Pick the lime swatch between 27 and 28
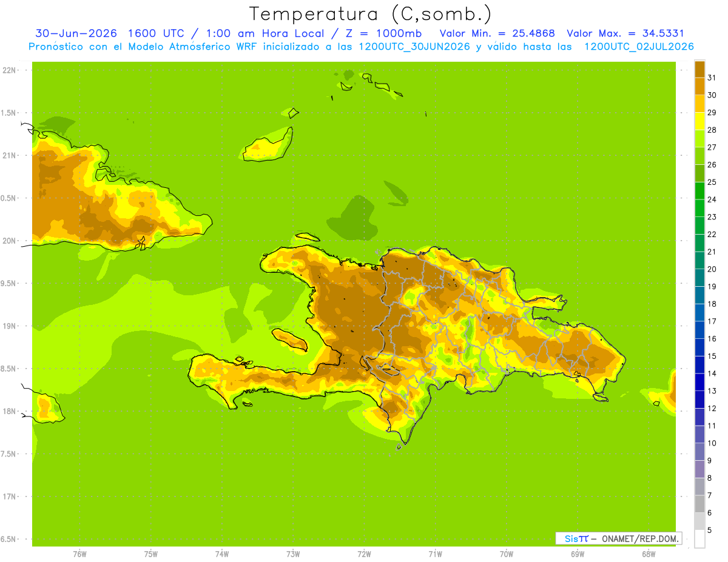This screenshot has width=728, height=562. click(x=699, y=139)
